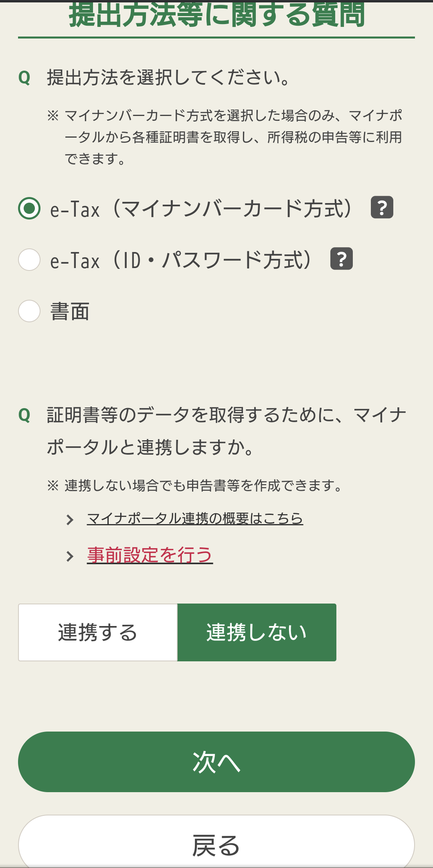Select the 連携しない option
This screenshot has height=868, width=433.
(257, 632)
